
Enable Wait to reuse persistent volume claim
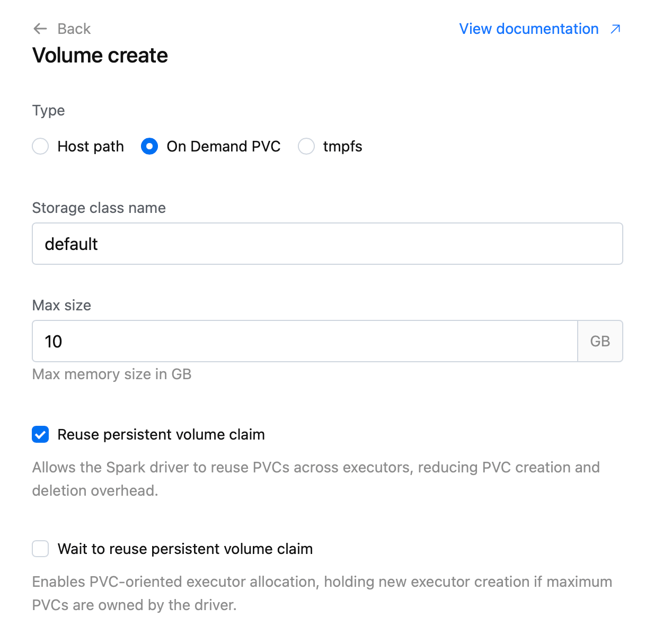coord(40,549)
